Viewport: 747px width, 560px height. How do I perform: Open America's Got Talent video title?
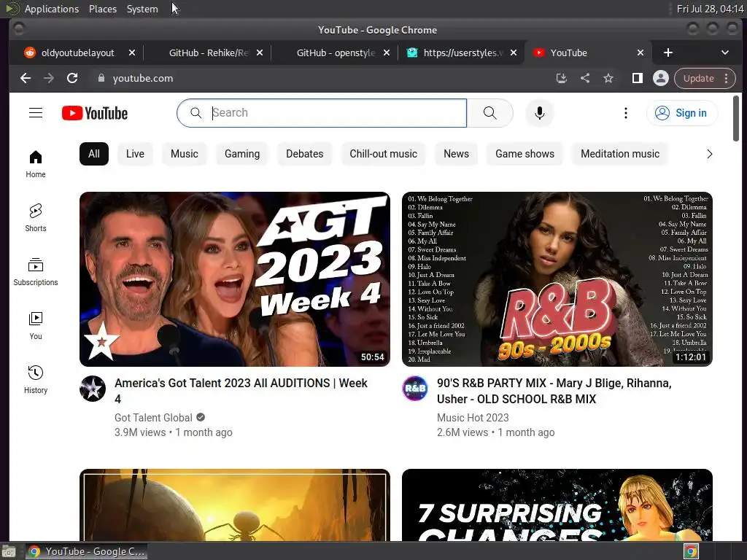pyautogui.click(x=241, y=391)
